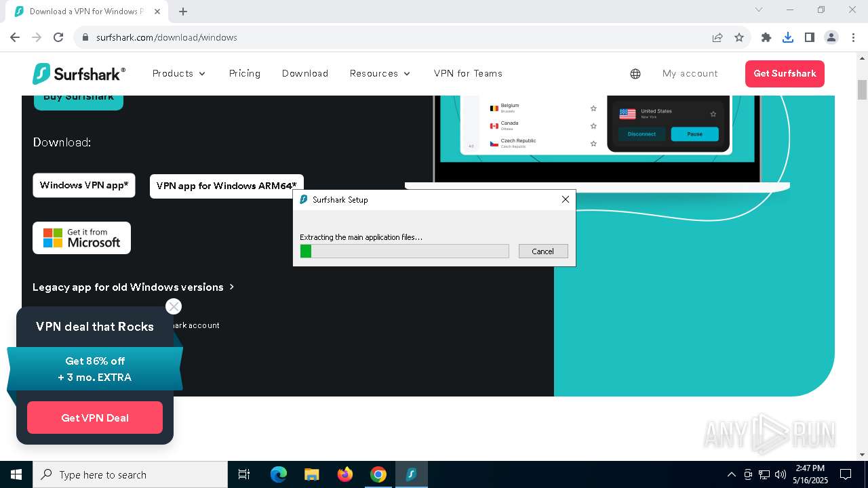This screenshot has width=868, height=488.
Task: Open the network icon in the tray
Action: tap(764, 474)
